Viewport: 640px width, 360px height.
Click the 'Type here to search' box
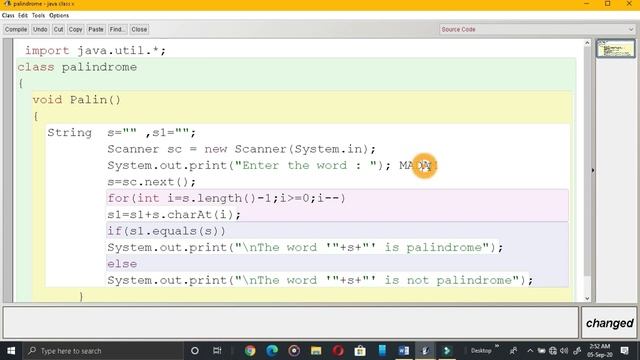(102, 351)
